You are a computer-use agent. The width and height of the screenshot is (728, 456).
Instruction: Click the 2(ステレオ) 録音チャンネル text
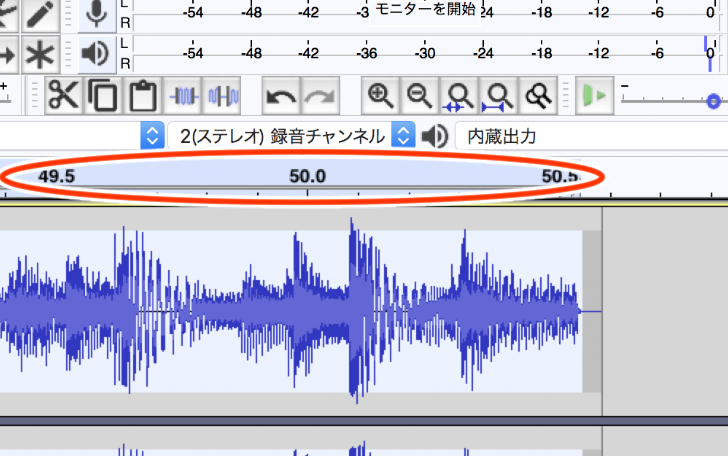tap(282, 136)
